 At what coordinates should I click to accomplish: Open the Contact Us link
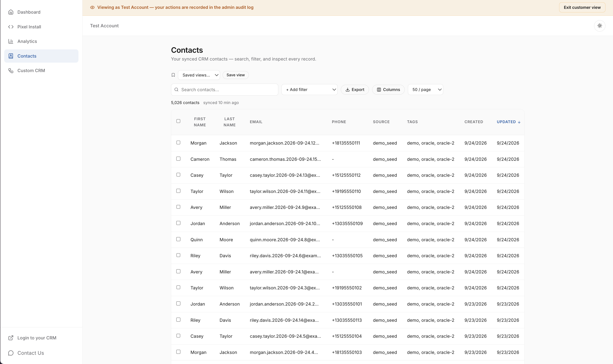point(41,353)
